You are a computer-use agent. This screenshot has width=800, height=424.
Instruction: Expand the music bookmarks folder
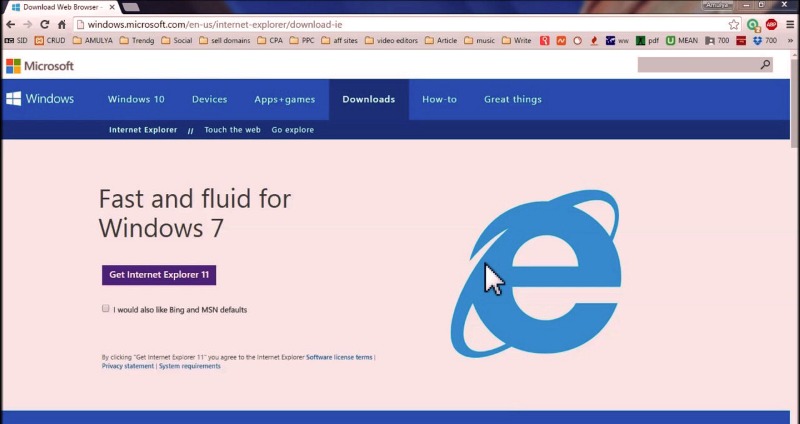pyautogui.click(x=480, y=40)
